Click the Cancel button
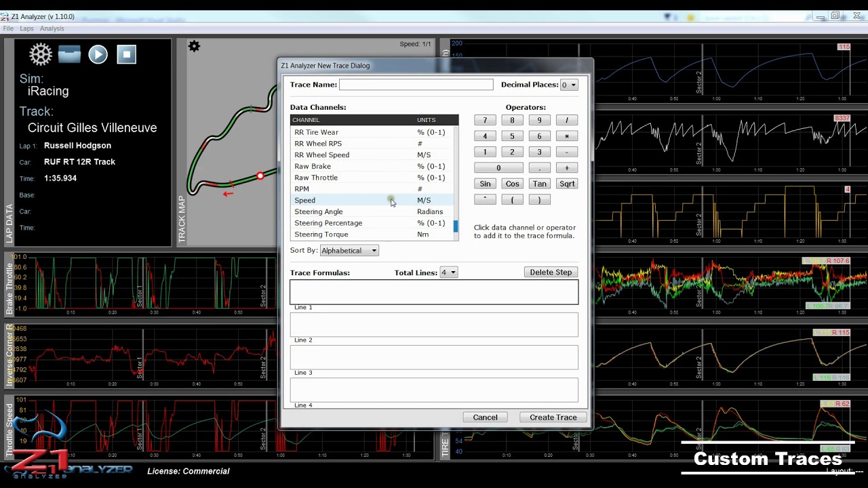 (x=485, y=418)
